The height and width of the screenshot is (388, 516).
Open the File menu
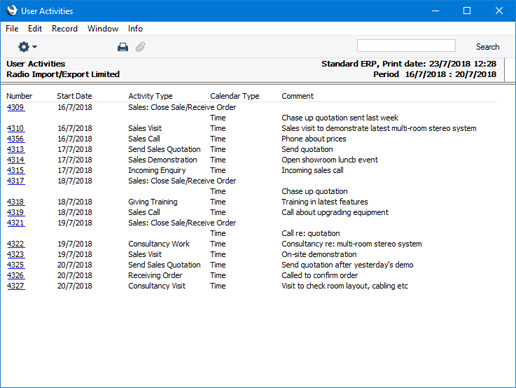(x=12, y=29)
